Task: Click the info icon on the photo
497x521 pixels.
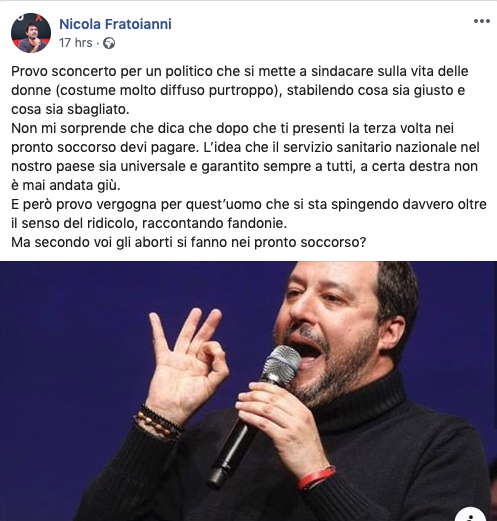Action: [470, 515]
